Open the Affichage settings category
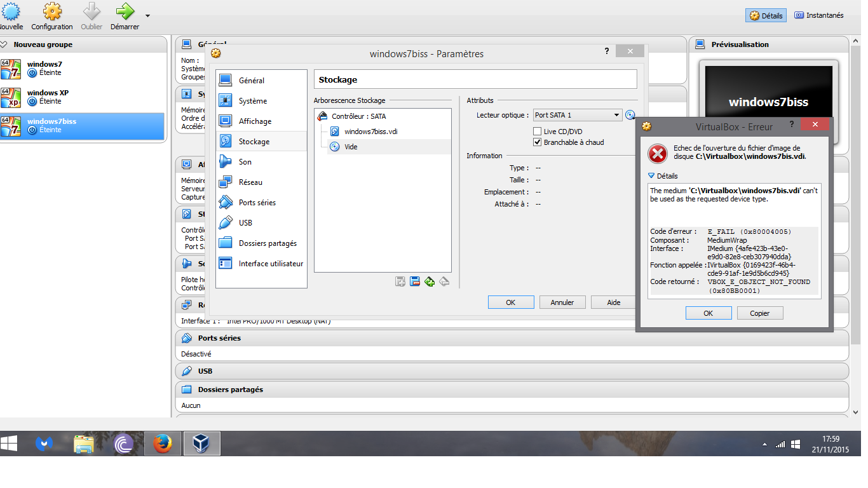The image size is (868, 488). [x=261, y=121]
